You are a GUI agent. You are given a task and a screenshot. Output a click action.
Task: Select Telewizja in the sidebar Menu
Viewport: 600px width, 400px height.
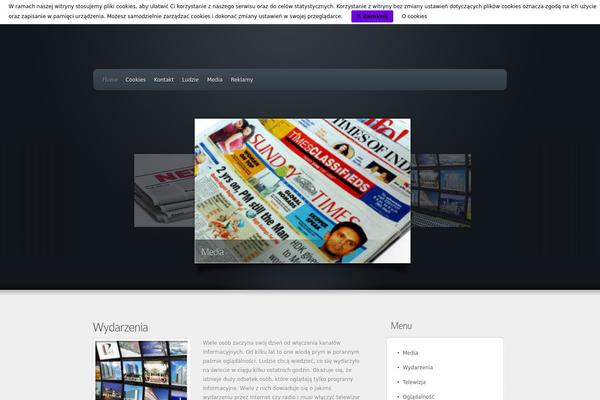tap(414, 382)
